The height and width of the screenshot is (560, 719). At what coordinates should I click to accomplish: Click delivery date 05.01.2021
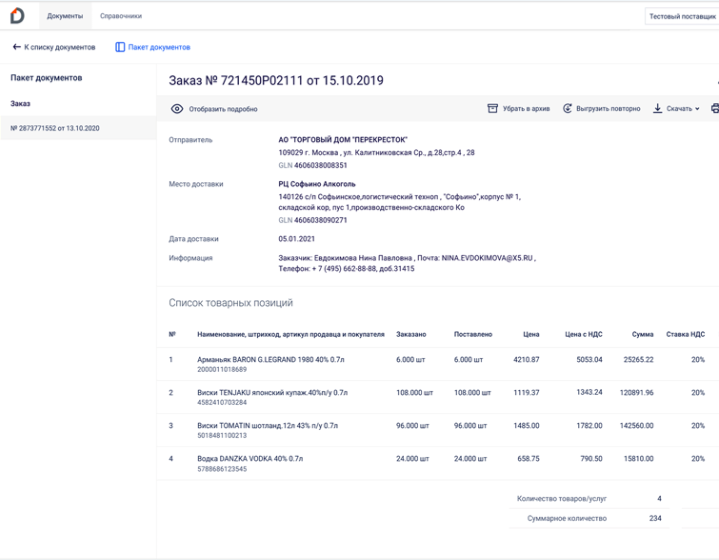297,238
